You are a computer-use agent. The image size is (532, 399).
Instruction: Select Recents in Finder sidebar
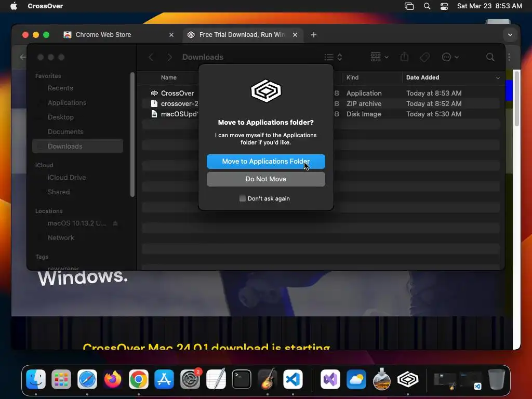point(78,88)
